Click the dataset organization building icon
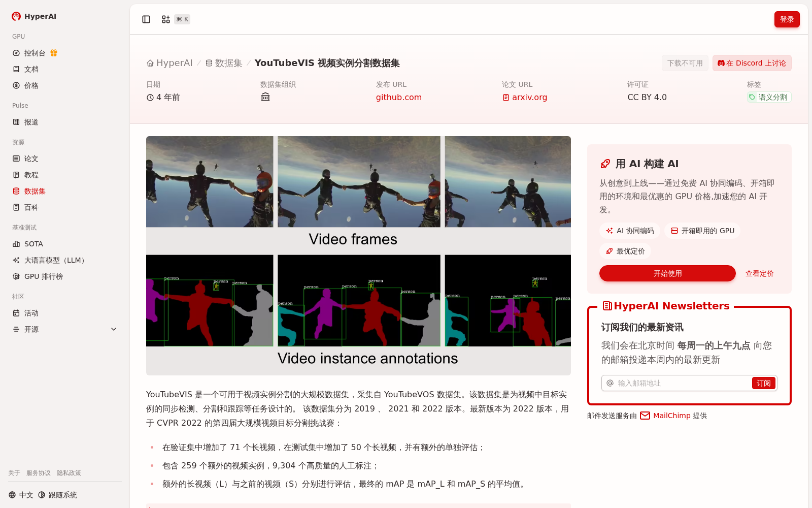 (265, 97)
